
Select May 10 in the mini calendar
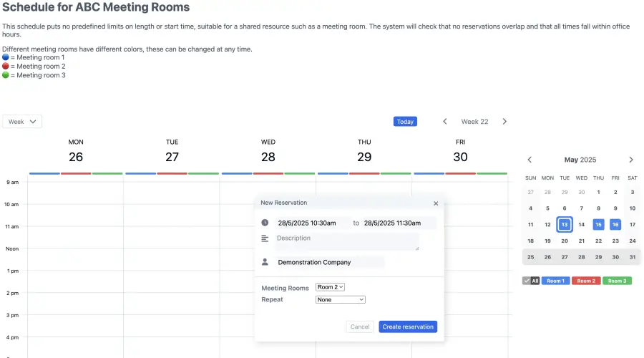pos(633,208)
